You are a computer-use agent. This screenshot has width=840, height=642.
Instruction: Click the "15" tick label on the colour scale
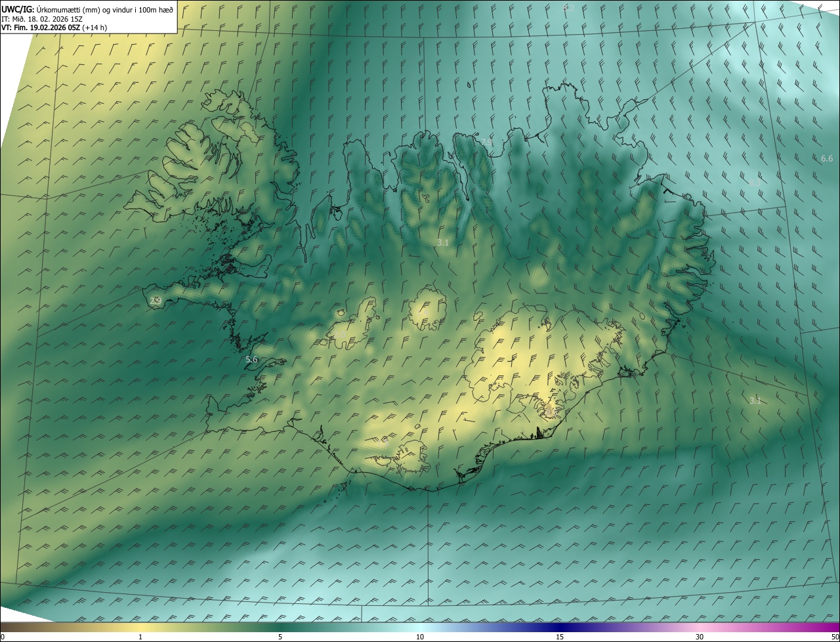(x=560, y=637)
